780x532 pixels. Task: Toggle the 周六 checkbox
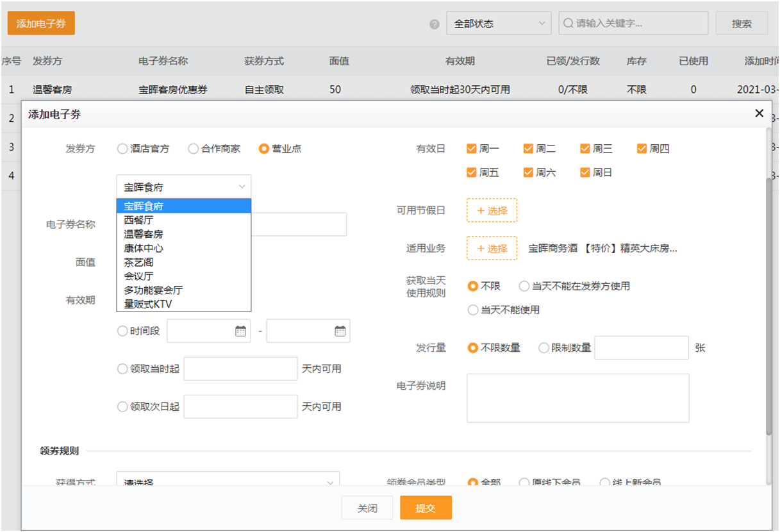(x=528, y=172)
